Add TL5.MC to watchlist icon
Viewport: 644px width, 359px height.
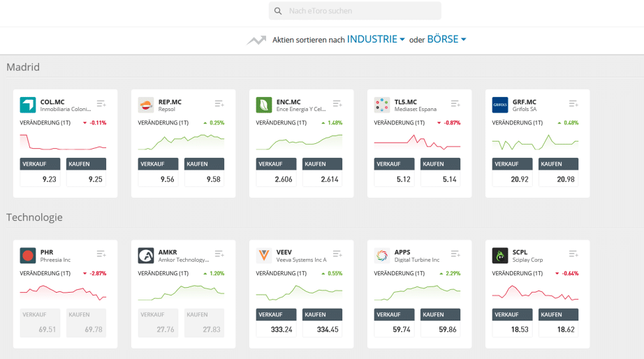click(455, 103)
